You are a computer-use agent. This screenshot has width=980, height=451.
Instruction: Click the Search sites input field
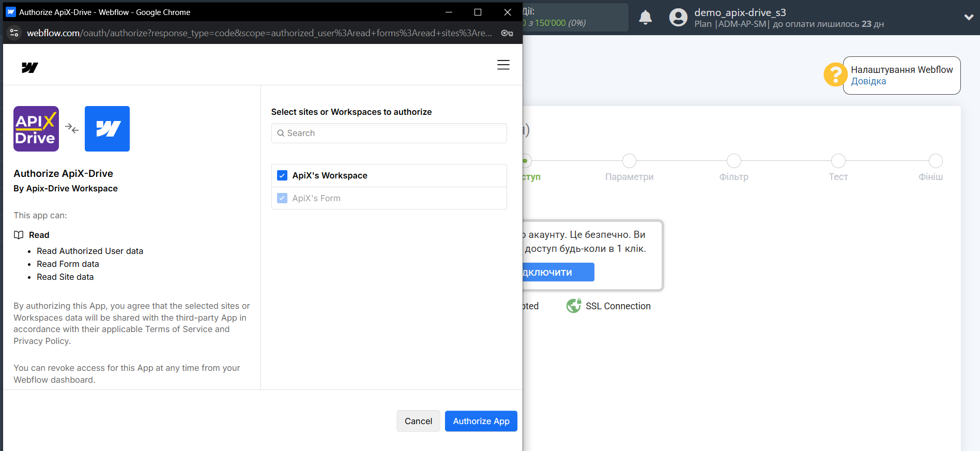[x=389, y=133]
